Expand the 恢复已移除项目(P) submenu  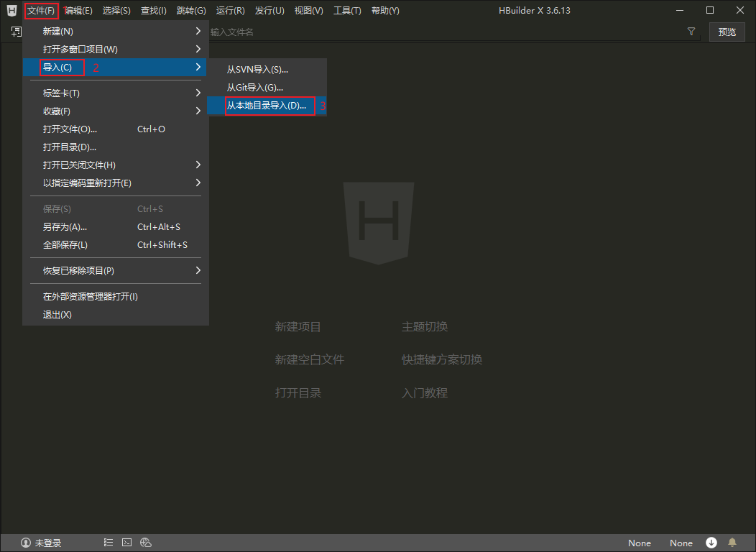point(116,270)
